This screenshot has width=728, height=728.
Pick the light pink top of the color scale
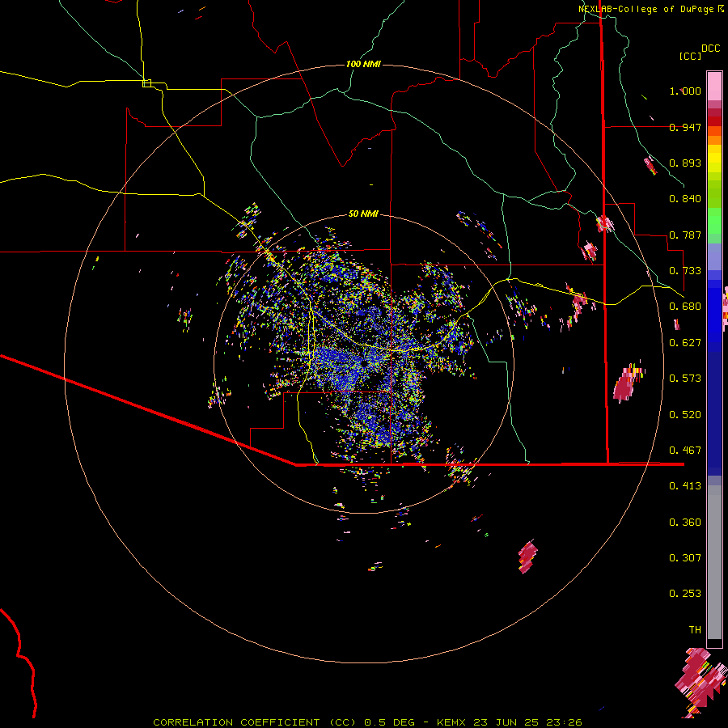point(714,86)
